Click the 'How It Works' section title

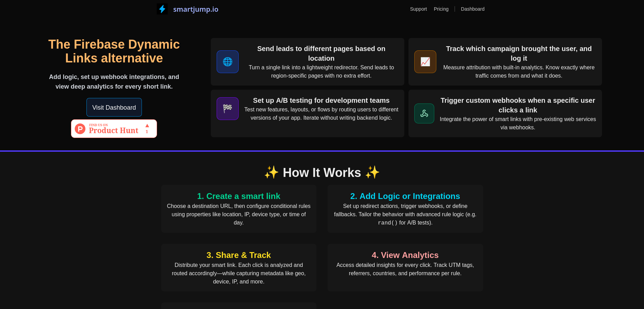pos(322,172)
